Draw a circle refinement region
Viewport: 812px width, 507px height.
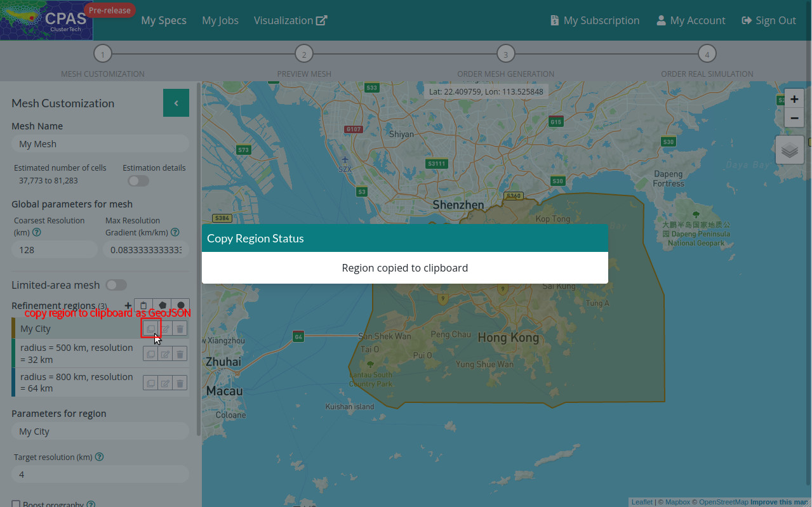click(181, 306)
